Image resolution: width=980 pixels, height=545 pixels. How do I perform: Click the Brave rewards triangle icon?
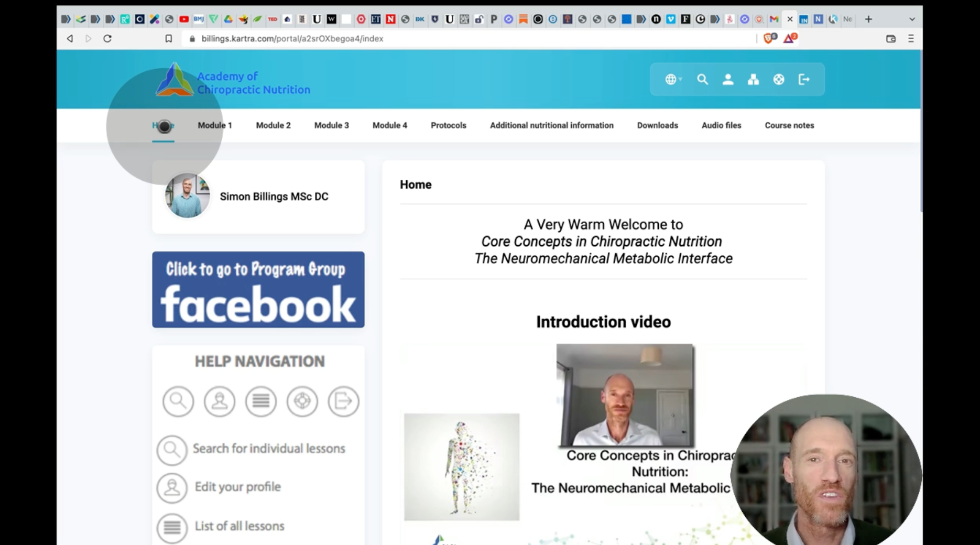click(x=790, y=38)
